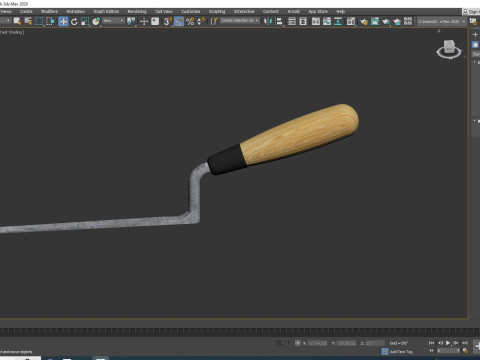This screenshot has height=360, width=480.
Task: Open Schematic View icon
Action: click(x=338, y=22)
